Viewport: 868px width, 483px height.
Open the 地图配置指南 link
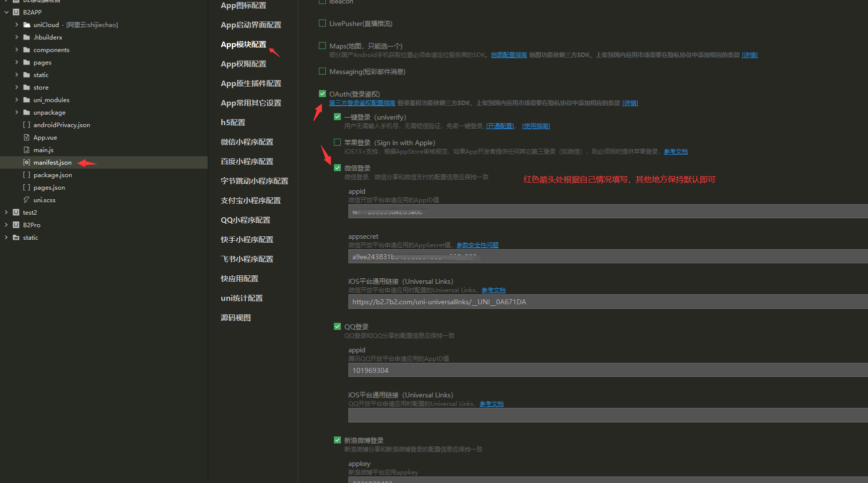coord(509,55)
